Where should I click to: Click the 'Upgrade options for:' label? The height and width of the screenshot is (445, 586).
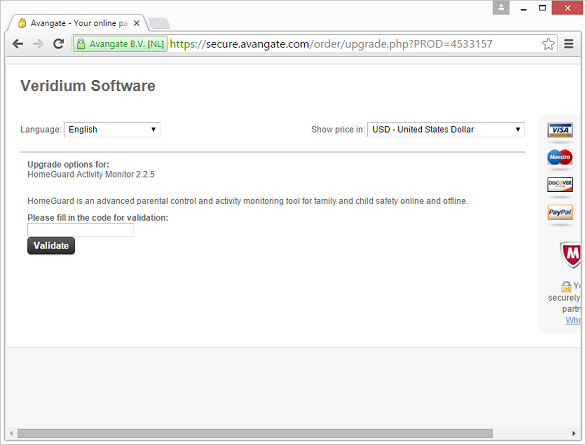[68, 164]
